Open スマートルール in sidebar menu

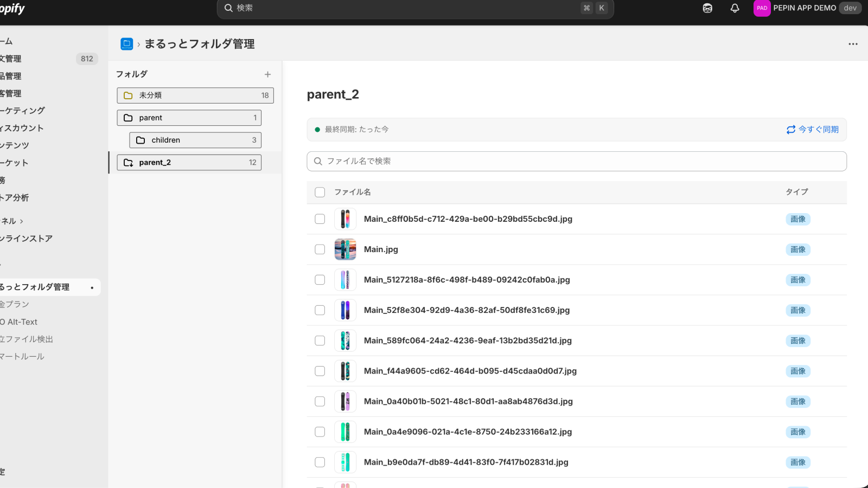[23, 357]
